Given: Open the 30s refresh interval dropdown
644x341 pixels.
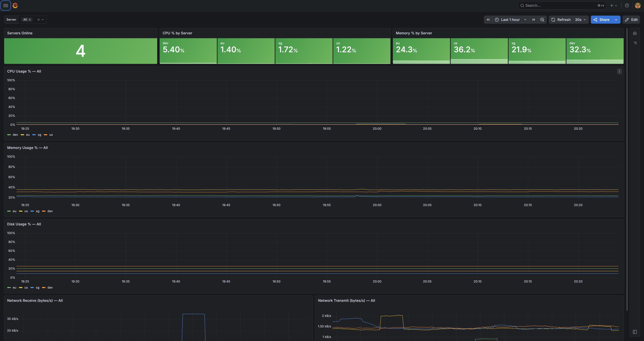Looking at the screenshot, I should click(x=580, y=20).
